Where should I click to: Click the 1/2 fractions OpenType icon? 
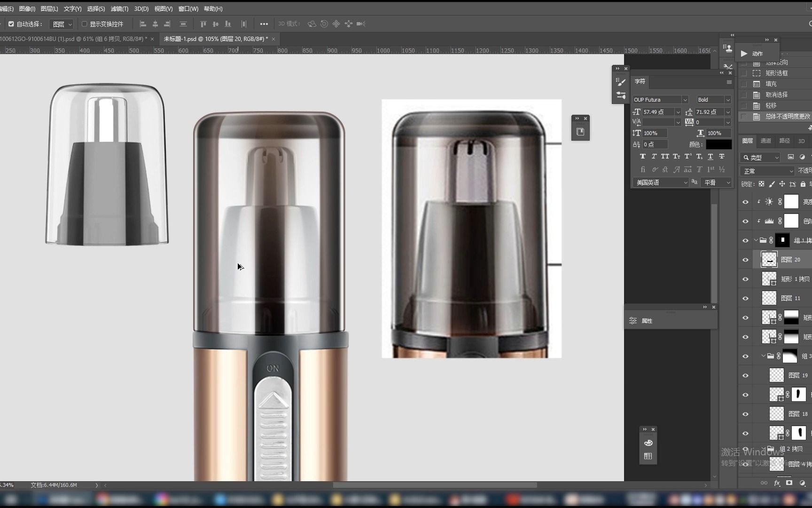point(722,169)
